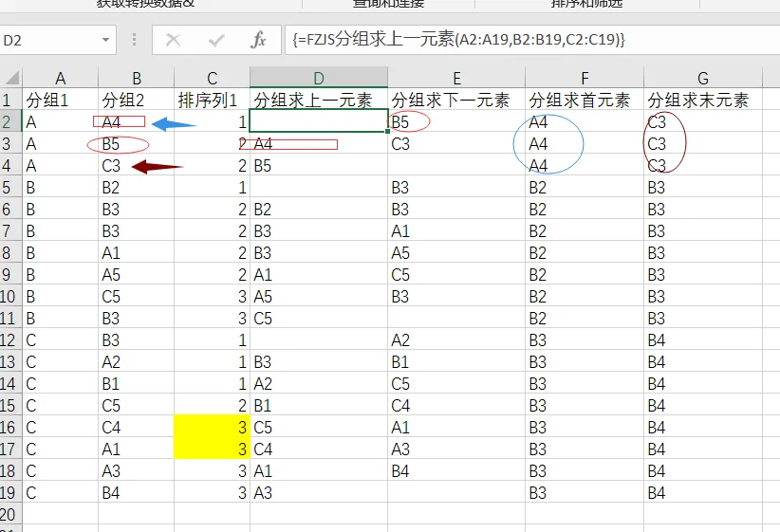This screenshot has width=780, height=532.
Task: Click header cell '分组求上一元素'
Action: pos(319,101)
